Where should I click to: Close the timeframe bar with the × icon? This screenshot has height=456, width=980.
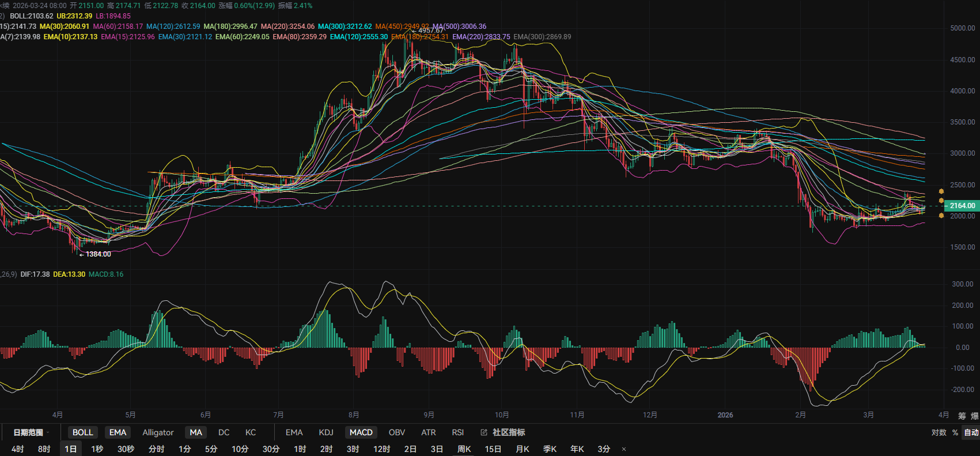pos(624,449)
